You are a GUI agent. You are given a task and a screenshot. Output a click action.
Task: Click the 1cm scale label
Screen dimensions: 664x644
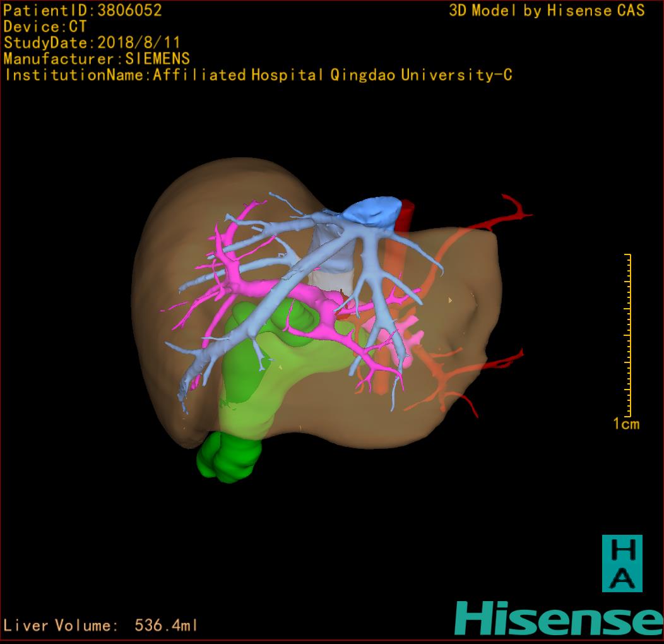point(625,424)
